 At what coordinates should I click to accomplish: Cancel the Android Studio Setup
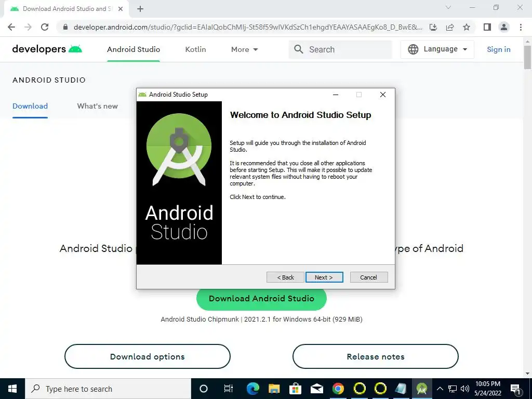click(x=368, y=277)
